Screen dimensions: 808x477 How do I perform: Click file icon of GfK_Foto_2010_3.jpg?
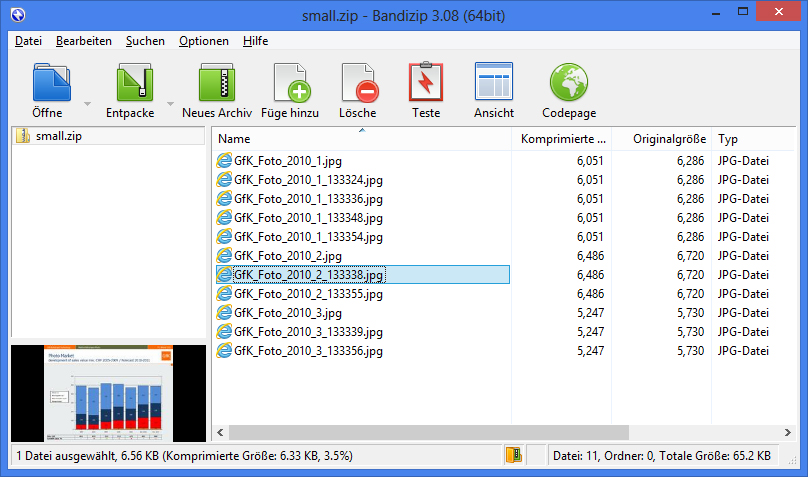(x=224, y=313)
